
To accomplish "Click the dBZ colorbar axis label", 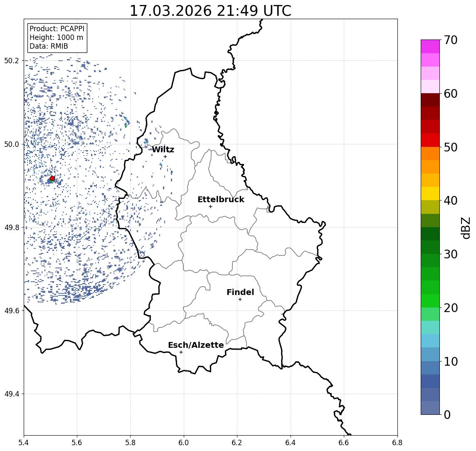I will [466, 228].
